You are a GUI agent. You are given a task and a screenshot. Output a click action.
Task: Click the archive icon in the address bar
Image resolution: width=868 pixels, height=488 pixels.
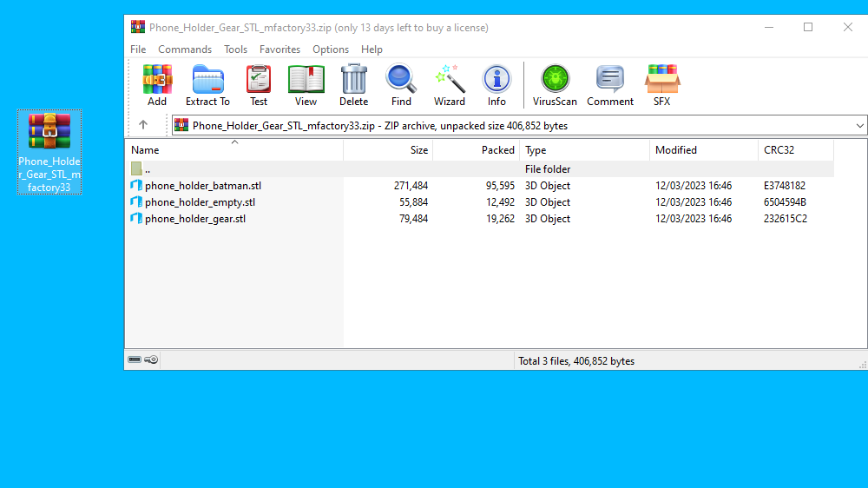[181, 126]
